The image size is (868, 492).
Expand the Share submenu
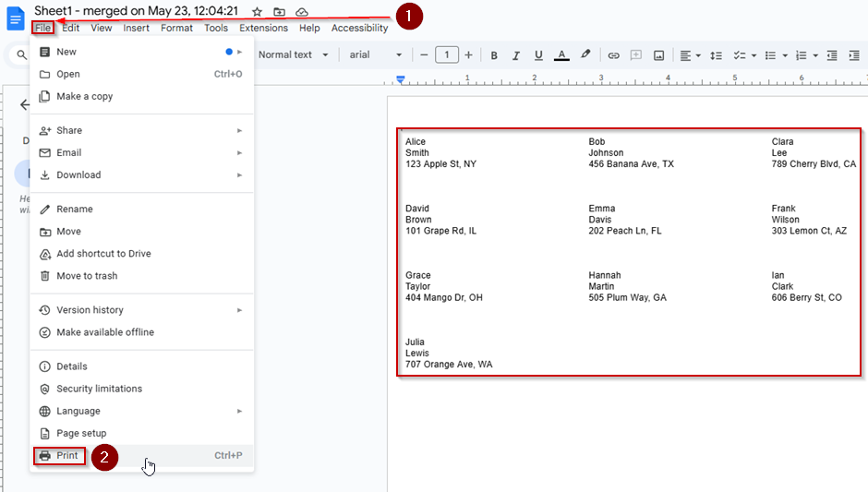tap(141, 130)
